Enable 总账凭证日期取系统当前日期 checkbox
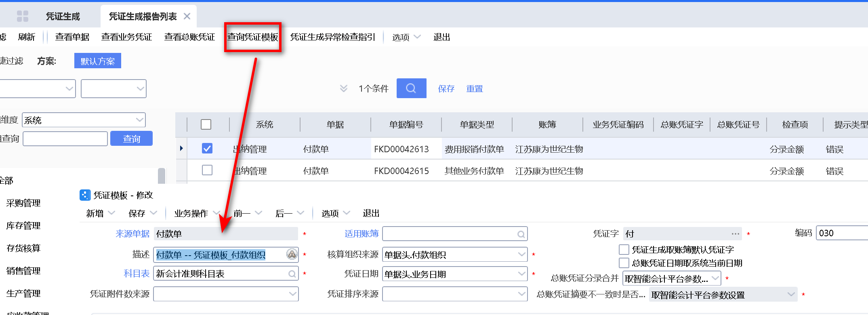The width and height of the screenshot is (868, 315). [x=624, y=263]
